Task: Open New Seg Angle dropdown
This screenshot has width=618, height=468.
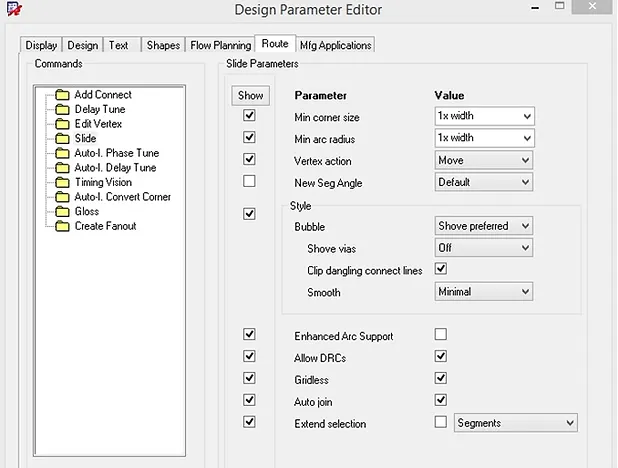Action: [x=484, y=182]
